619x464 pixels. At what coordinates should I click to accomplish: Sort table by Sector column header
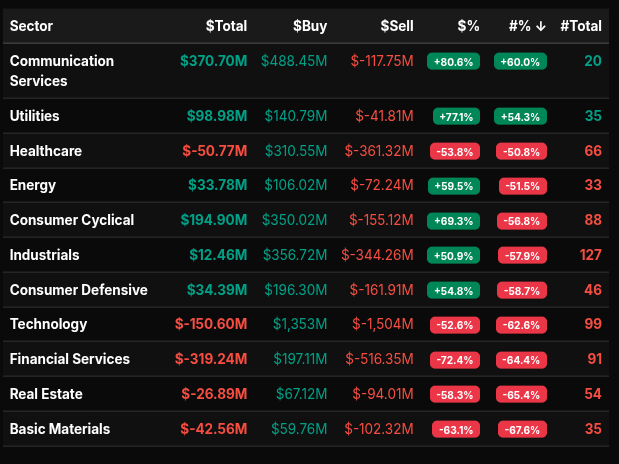(31, 26)
